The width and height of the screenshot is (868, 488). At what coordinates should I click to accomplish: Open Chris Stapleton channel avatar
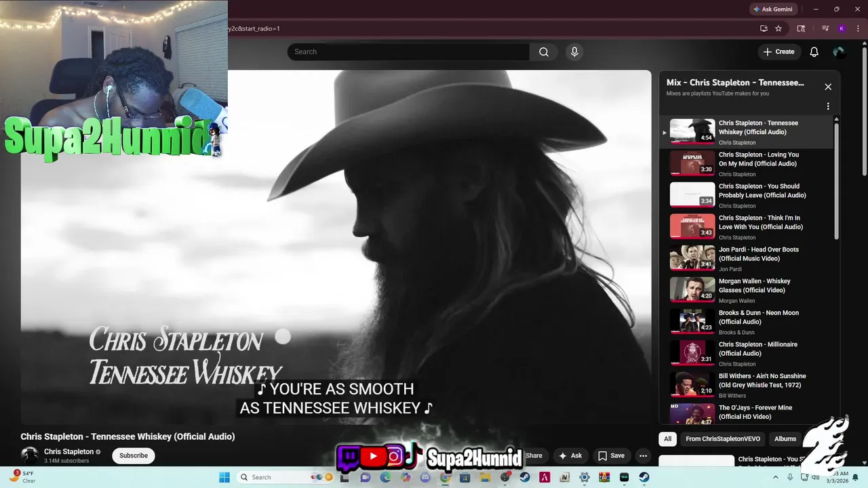[x=29, y=455]
